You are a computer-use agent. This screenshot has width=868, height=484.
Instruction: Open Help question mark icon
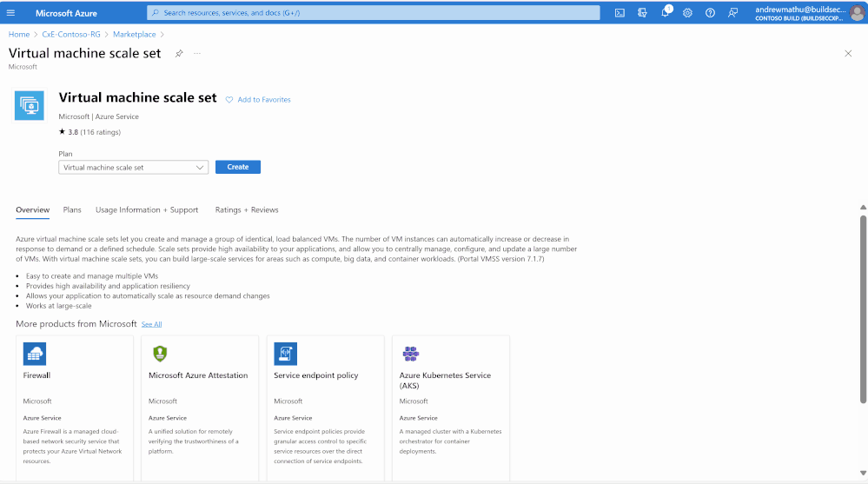coord(710,13)
